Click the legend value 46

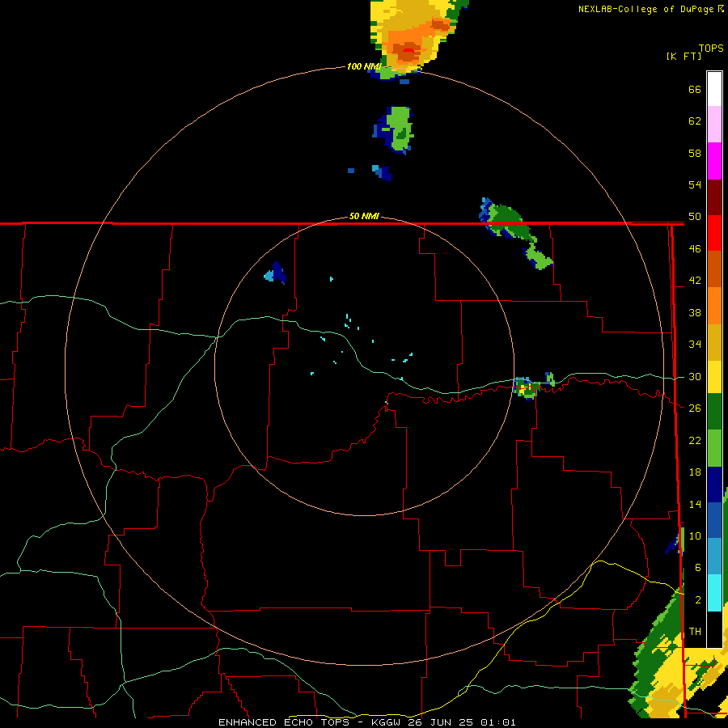695,249
